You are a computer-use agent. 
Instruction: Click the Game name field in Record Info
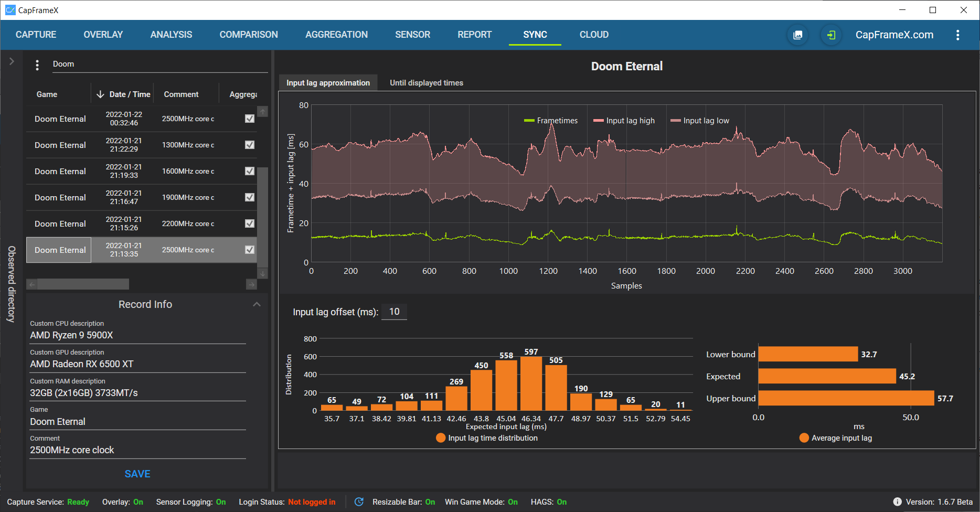coord(137,422)
